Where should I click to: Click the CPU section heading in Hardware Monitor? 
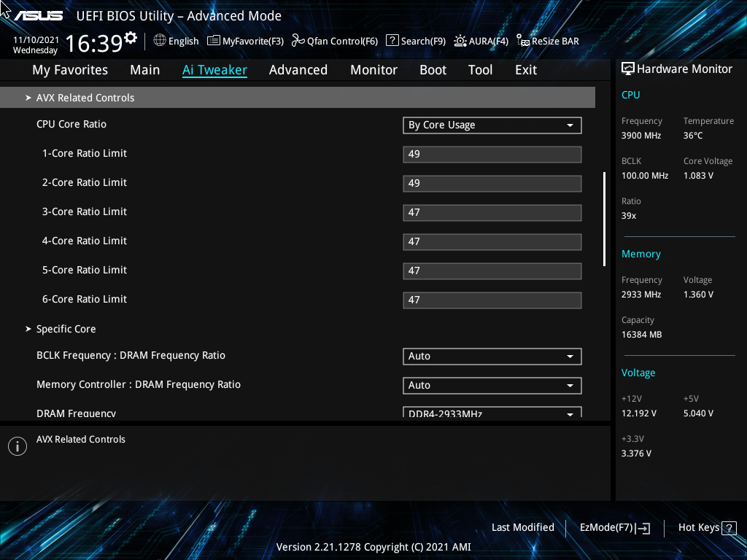coord(631,95)
